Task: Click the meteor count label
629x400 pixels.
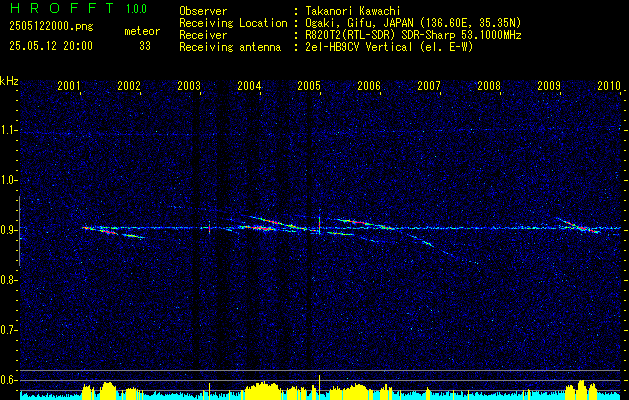Action: pyautogui.click(x=142, y=31)
